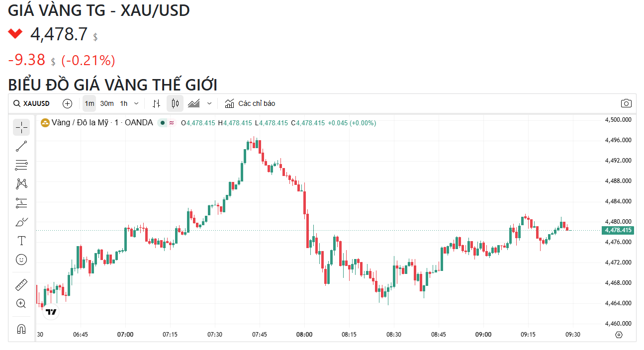Open the Fibonacci retracement tool
Screen dimensions: 644x350
21,165
